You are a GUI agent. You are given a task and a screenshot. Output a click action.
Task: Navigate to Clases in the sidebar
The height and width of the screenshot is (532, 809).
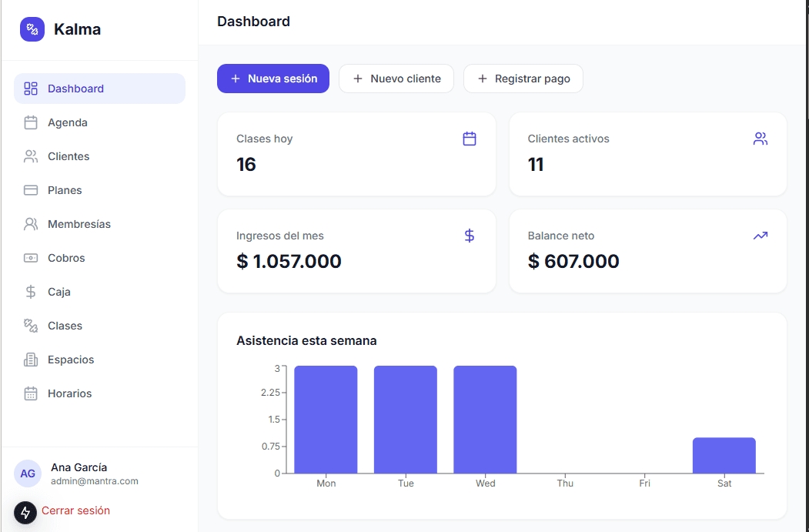(99, 326)
